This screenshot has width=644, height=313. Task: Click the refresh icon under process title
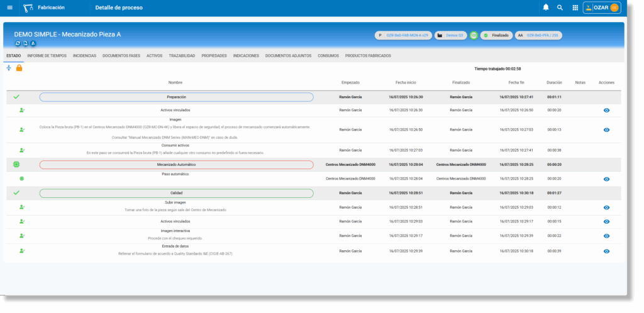click(18, 43)
